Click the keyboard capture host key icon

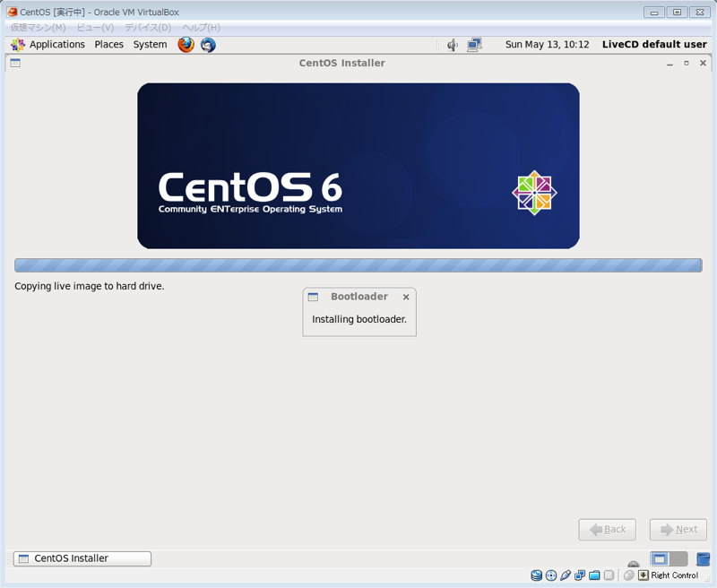point(644,575)
